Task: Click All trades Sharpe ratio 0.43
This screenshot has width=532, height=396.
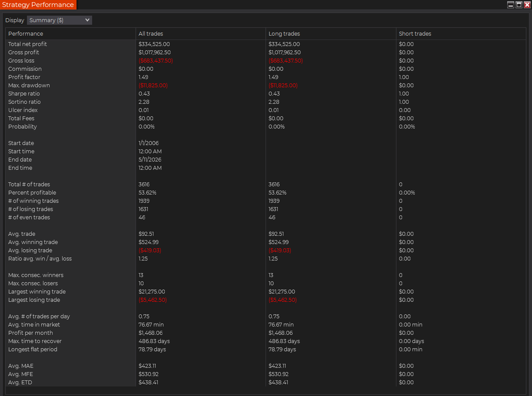Action: click(144, 94)
